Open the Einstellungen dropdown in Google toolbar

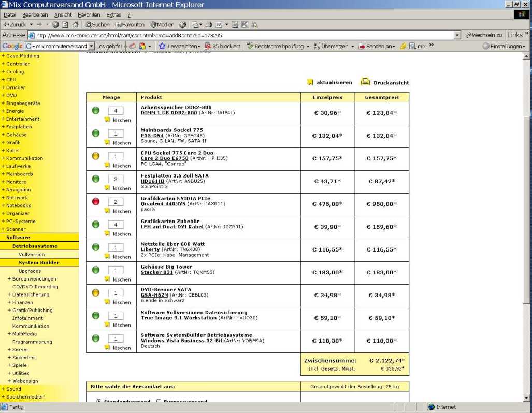(504, 46)
